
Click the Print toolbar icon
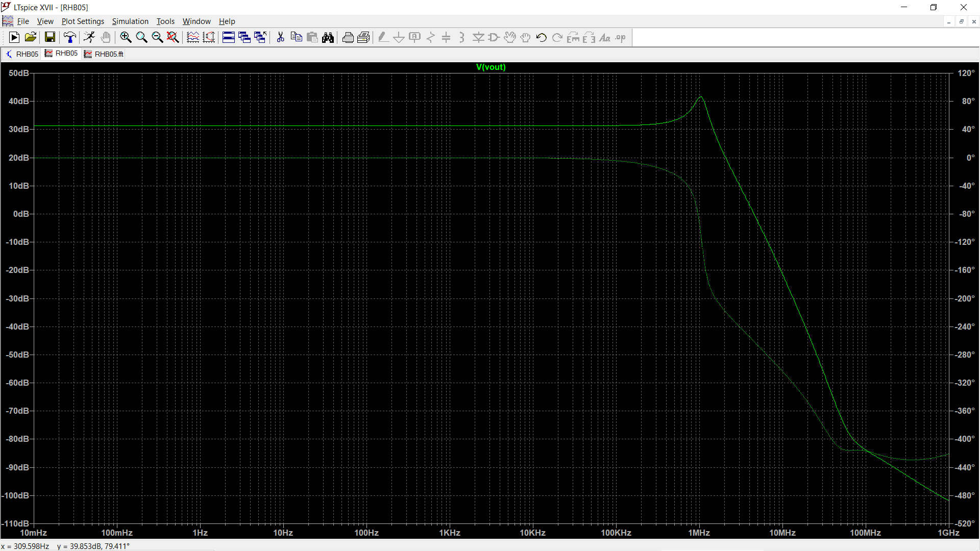pos(348,37)
